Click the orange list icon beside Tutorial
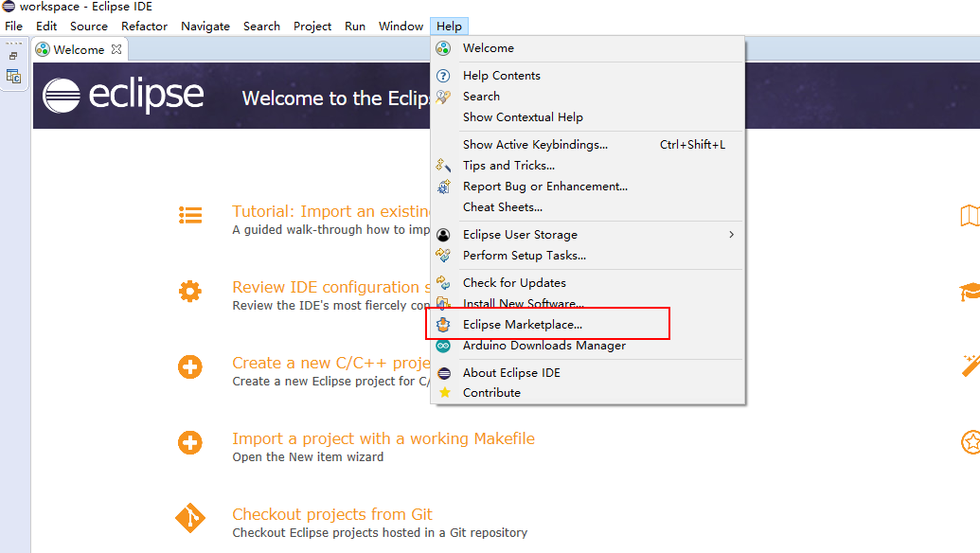 190,215
